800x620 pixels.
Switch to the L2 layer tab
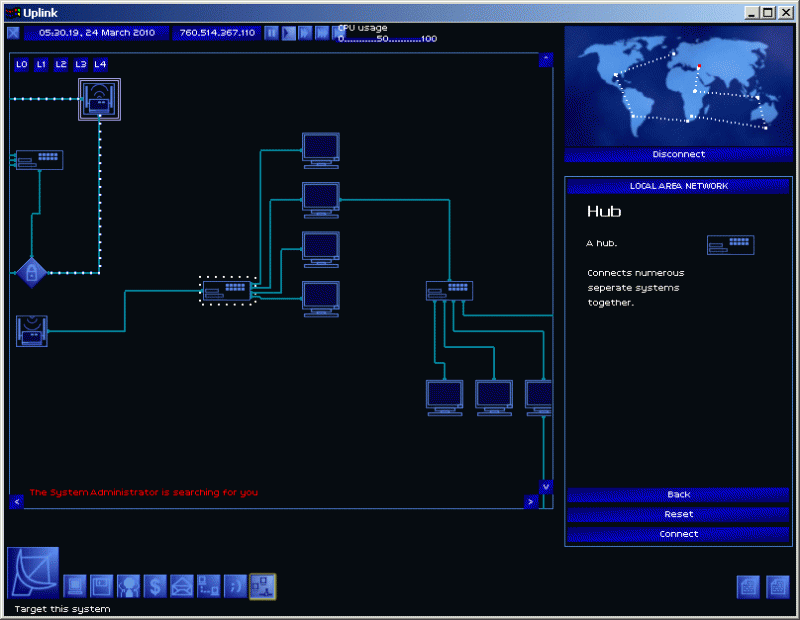(x=61, y=64)
